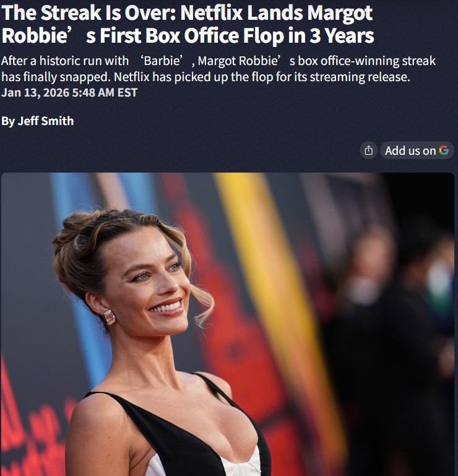Screen dimensions: 458x476
Task: Click the subheading summary paragraph
Action: [x=218, y=69]
